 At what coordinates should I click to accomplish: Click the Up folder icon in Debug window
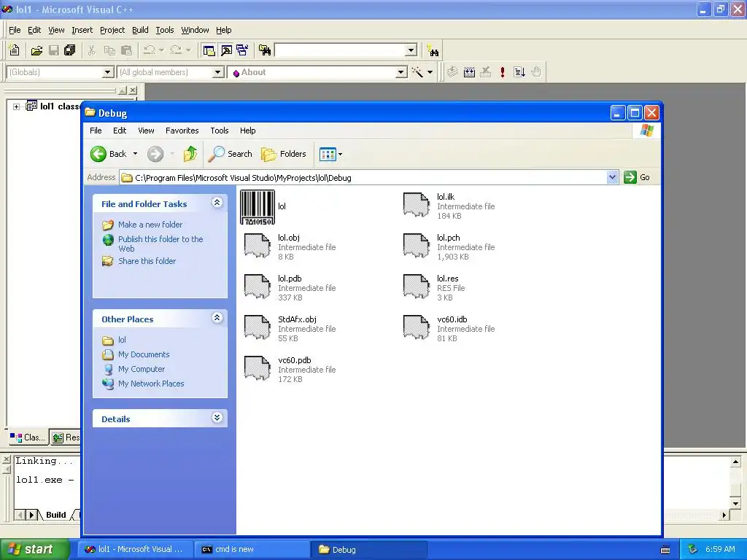pos(190,154)
